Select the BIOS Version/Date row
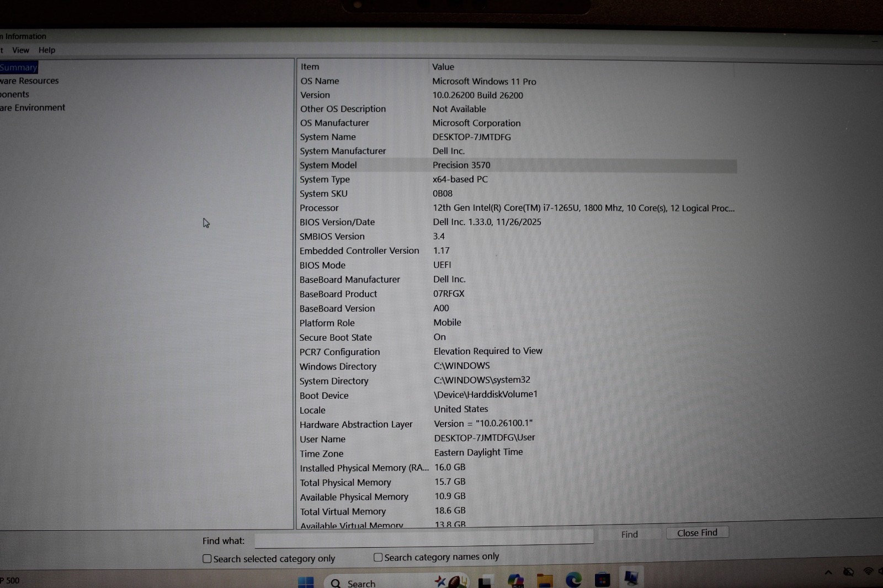Screen dimensions: 883x588 [x=517, y=222]
